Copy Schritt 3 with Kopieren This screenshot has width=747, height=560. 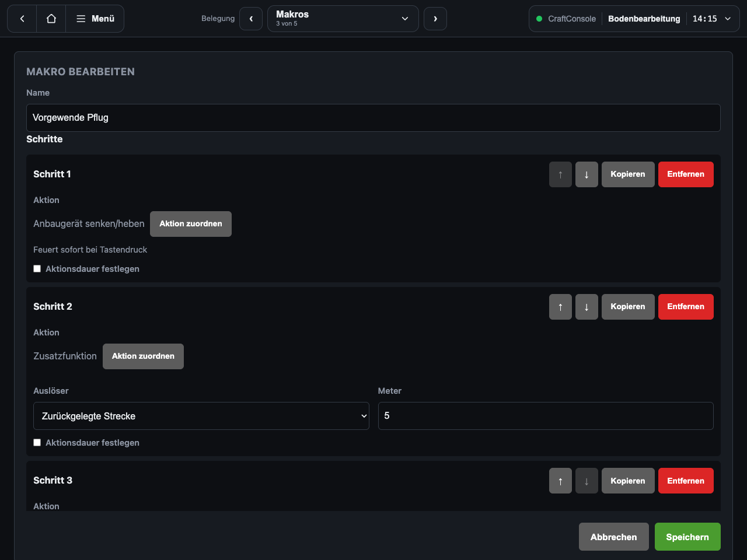(628, 481)
